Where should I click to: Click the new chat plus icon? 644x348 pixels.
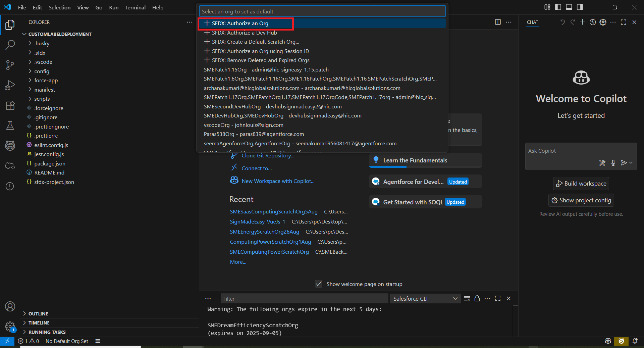click(583, 22)
